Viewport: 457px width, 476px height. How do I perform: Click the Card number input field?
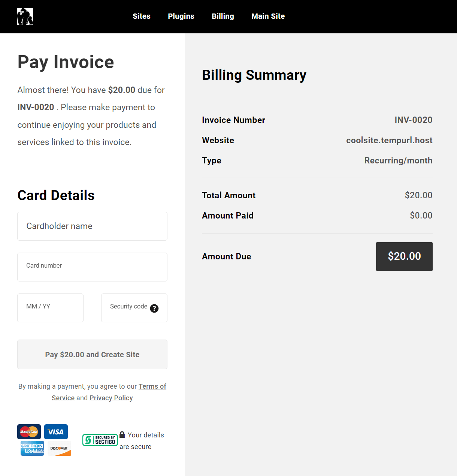[92, 267]
